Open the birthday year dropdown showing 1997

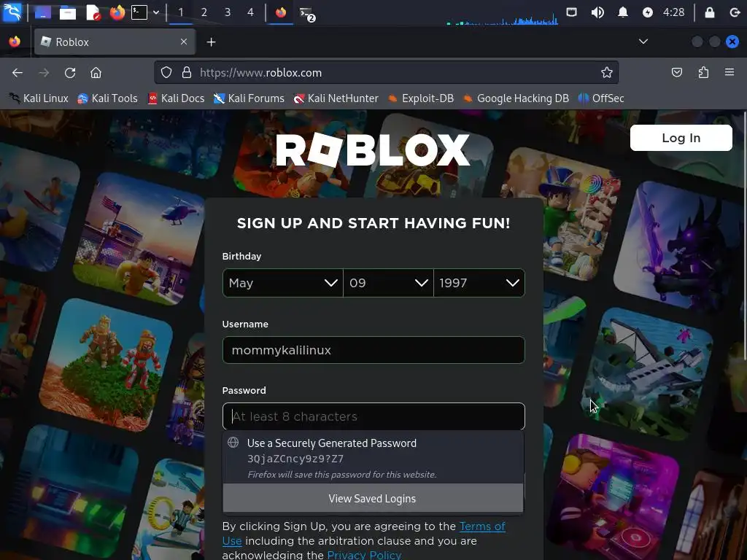(479, 283)
